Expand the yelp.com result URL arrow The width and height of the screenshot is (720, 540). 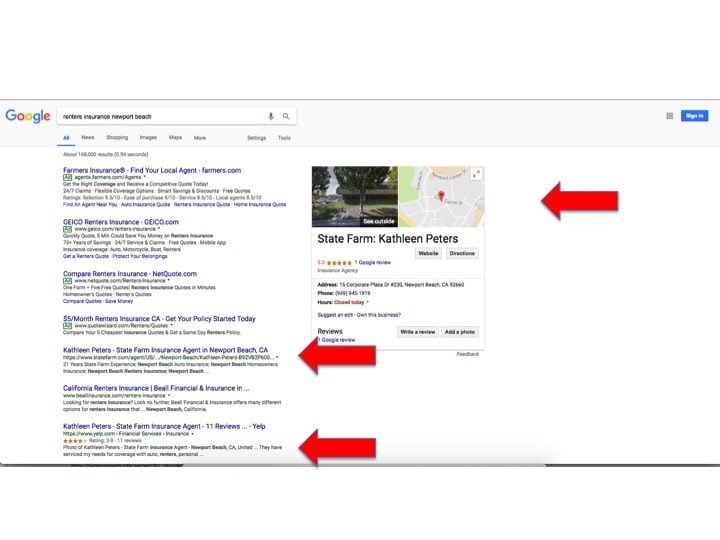pos(192,433)
